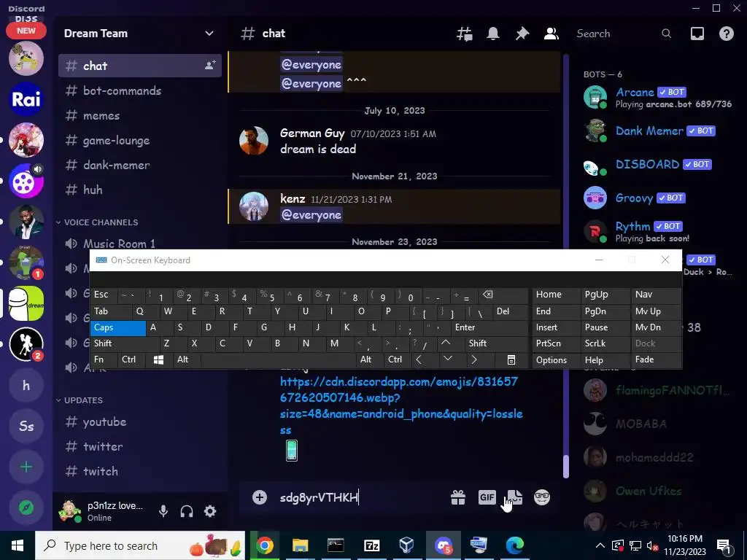Mute microphone in user panel
747x560 pixels.
click(163, 511)
